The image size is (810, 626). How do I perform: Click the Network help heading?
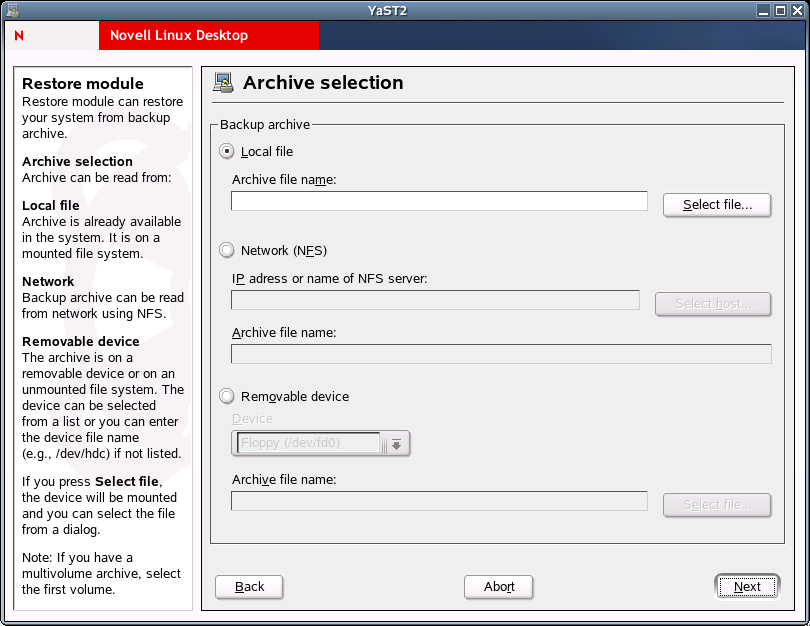48,281
